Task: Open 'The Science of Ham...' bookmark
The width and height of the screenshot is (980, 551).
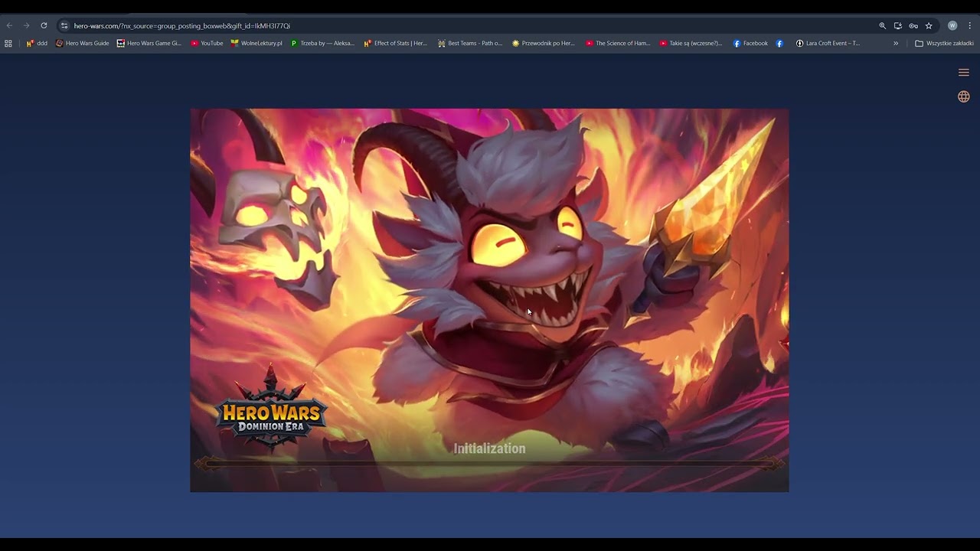Action: point(618,44)
